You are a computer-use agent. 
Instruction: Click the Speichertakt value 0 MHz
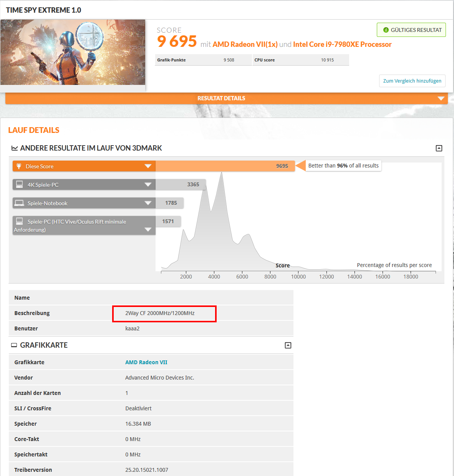tap(133, 454)
